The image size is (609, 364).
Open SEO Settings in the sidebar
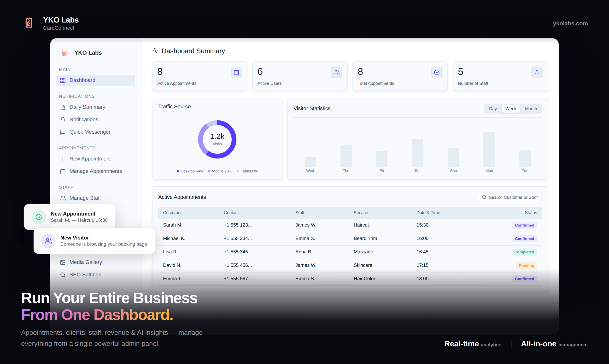coord(95,275)
